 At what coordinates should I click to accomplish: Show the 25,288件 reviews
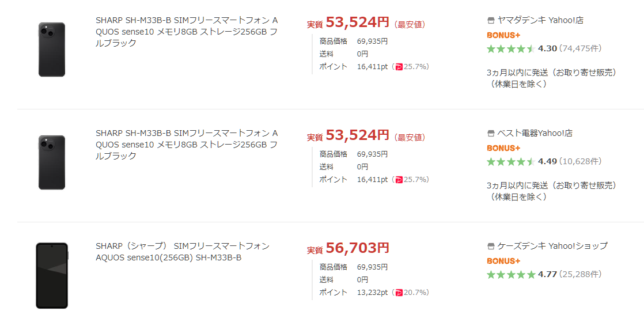pos(581,274)
